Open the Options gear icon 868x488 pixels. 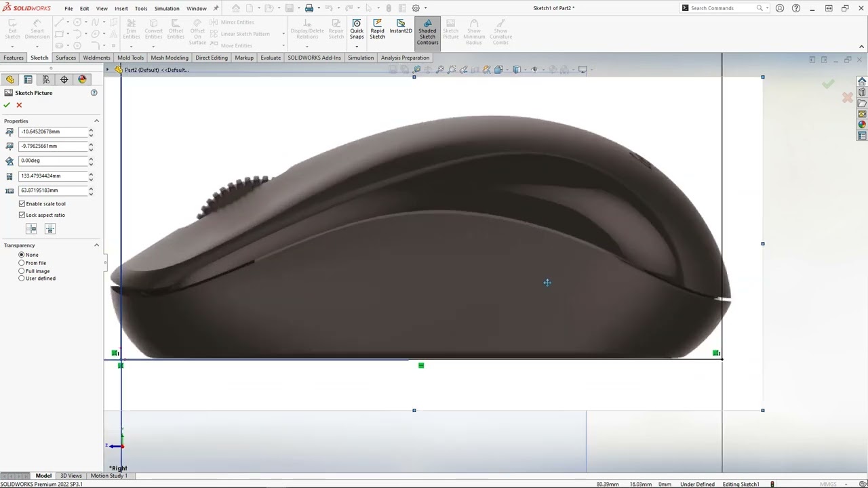[416, 8]
